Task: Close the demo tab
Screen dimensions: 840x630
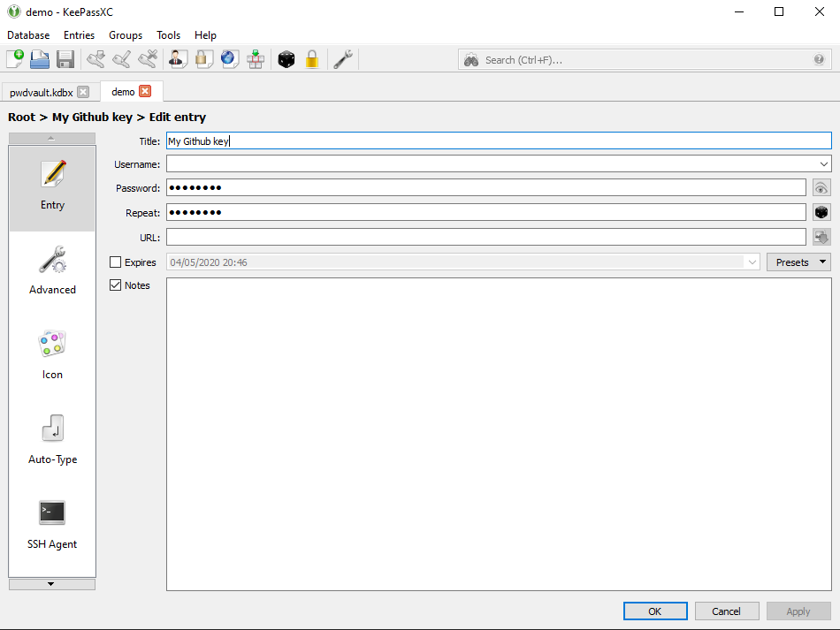Action: pyautogui.click(x=145, y=91)
